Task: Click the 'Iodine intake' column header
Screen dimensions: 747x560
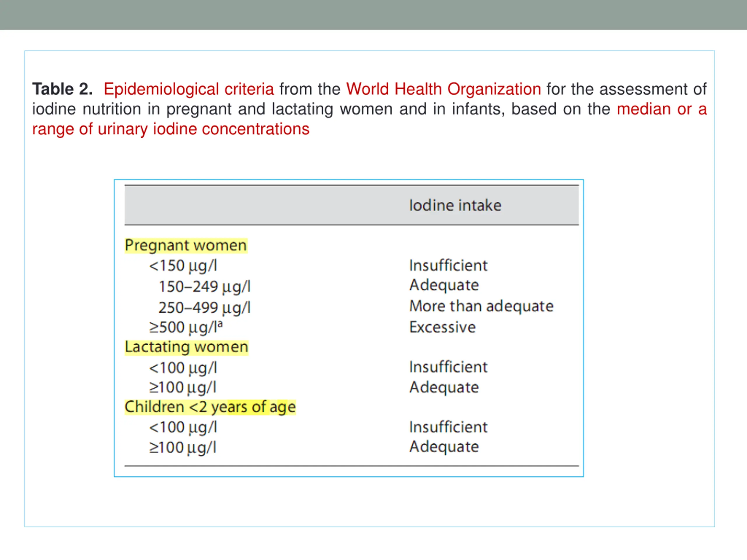Action: tap(455, 205)
